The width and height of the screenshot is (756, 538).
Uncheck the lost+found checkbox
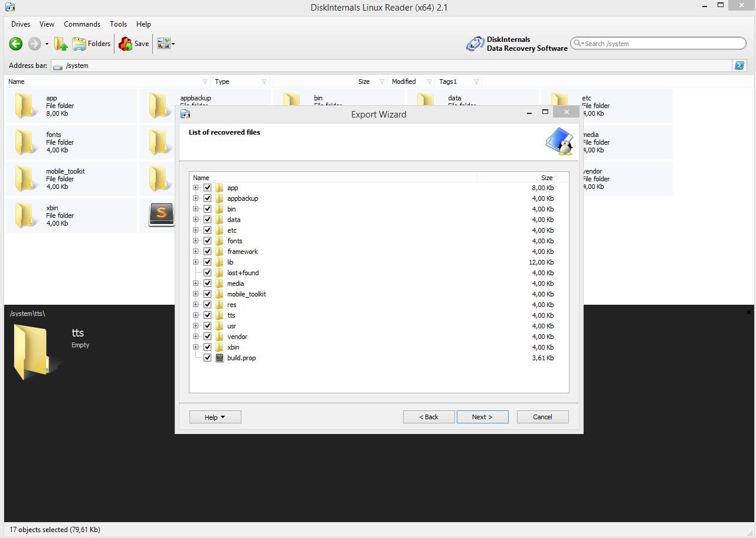click(208, 273)
